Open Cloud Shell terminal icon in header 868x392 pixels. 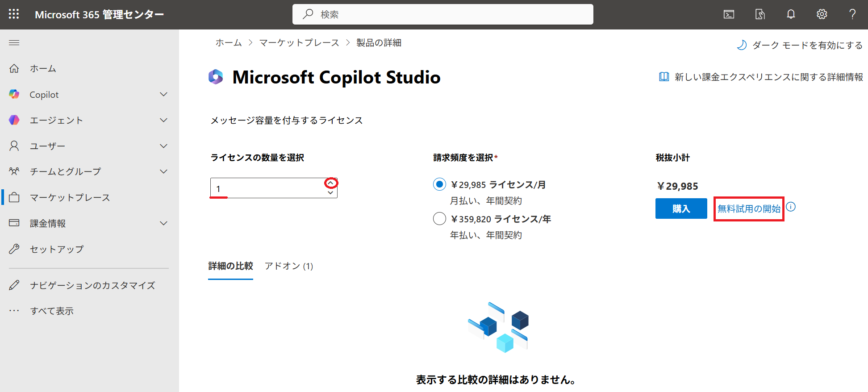click(x=729, y=14)
